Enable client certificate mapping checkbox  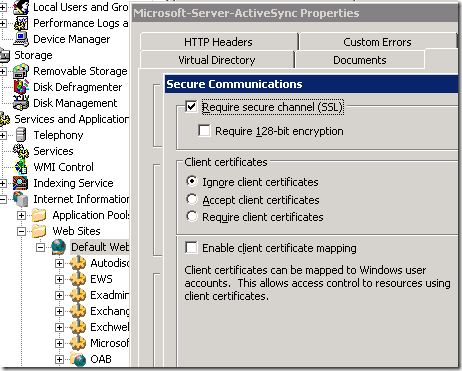(x=191, y=248)
